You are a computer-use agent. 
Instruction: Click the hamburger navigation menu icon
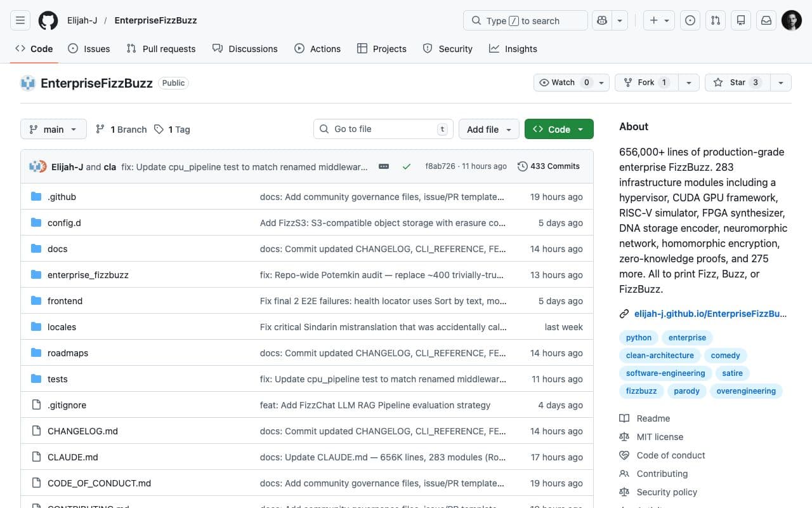pyautogui.click(x=20, y=20)
